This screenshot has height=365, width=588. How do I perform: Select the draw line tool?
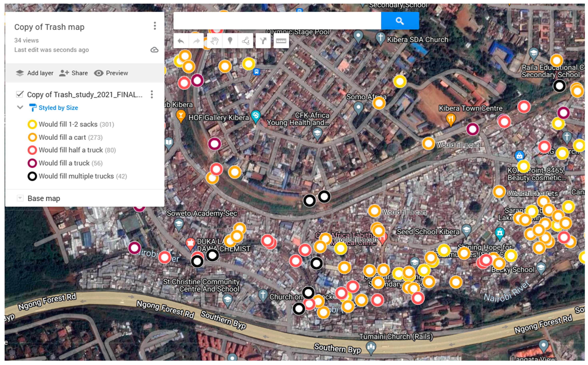(246, 41)
